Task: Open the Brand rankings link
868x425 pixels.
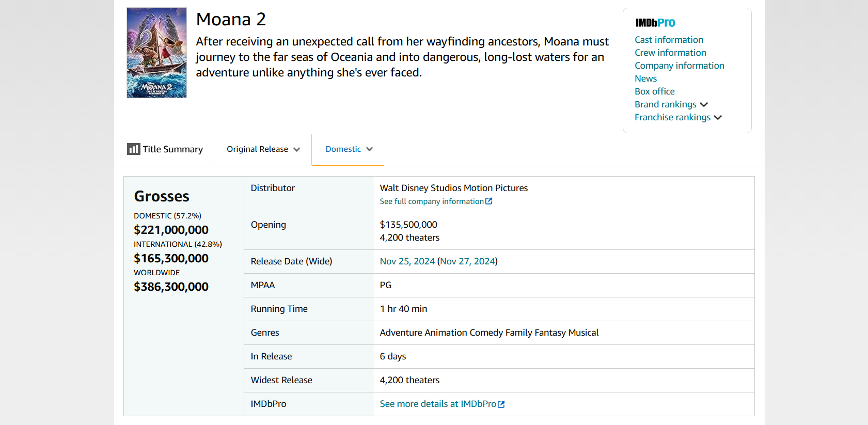Action: [665, 104]
